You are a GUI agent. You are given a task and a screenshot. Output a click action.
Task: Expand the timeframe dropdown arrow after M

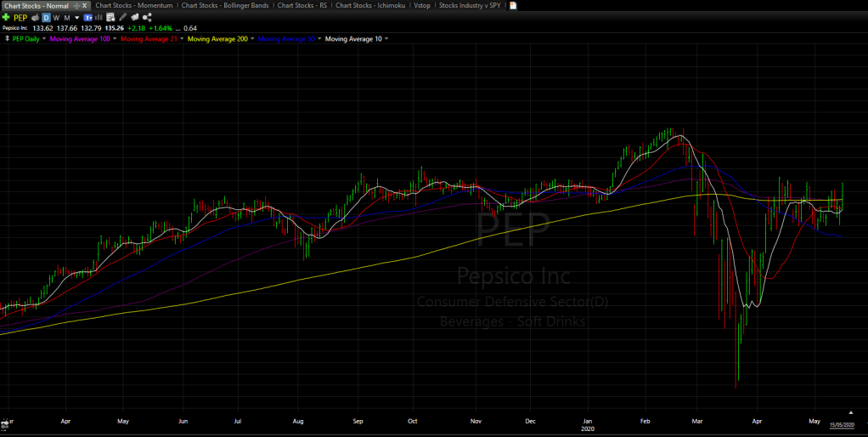pos(76,17)
